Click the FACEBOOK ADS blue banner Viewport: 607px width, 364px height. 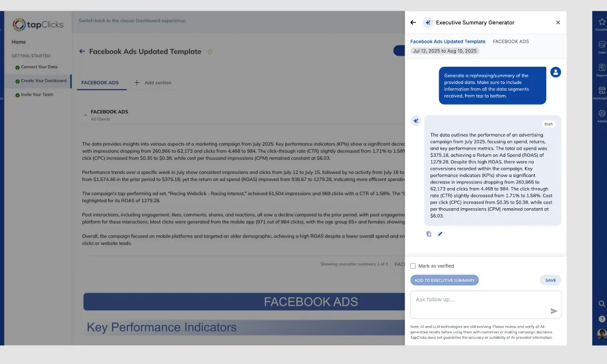coord(244,302)
